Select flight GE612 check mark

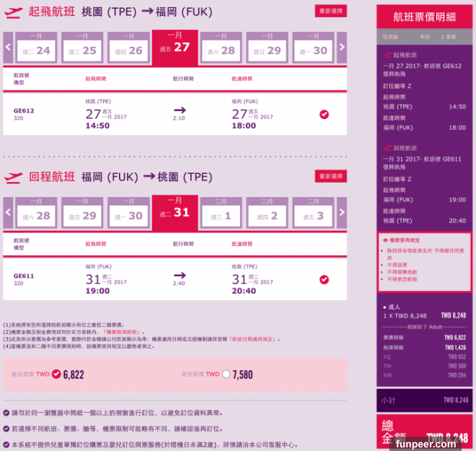pyautogui.click(x=324, y=114)
